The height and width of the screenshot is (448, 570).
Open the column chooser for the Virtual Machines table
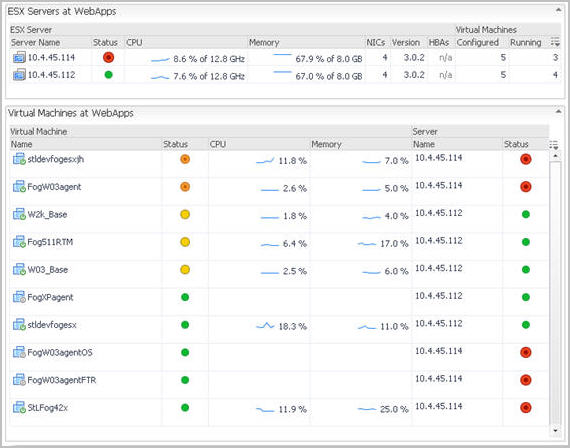554,144
